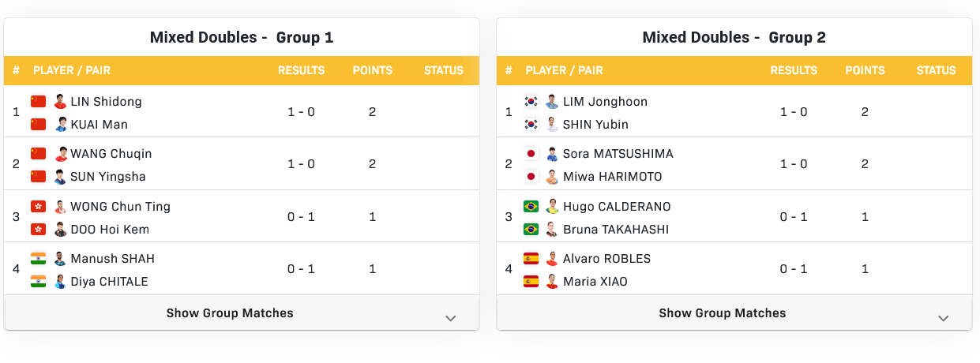Screen dimensions: 980x363
Task: Click the China flag beside KUAI Man
Action: click(38, 124)
